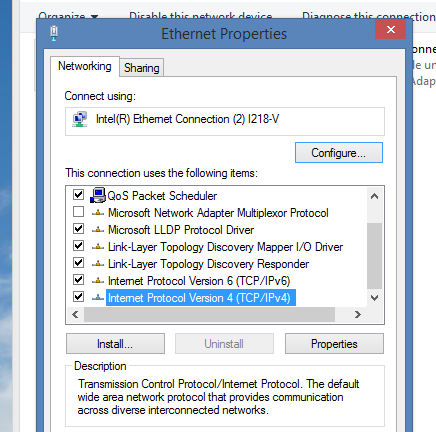Click the TCP/IPv6 protocol icon
This screenshot has width=436, height=432.
pyautogui.click(x=98, y=281)
